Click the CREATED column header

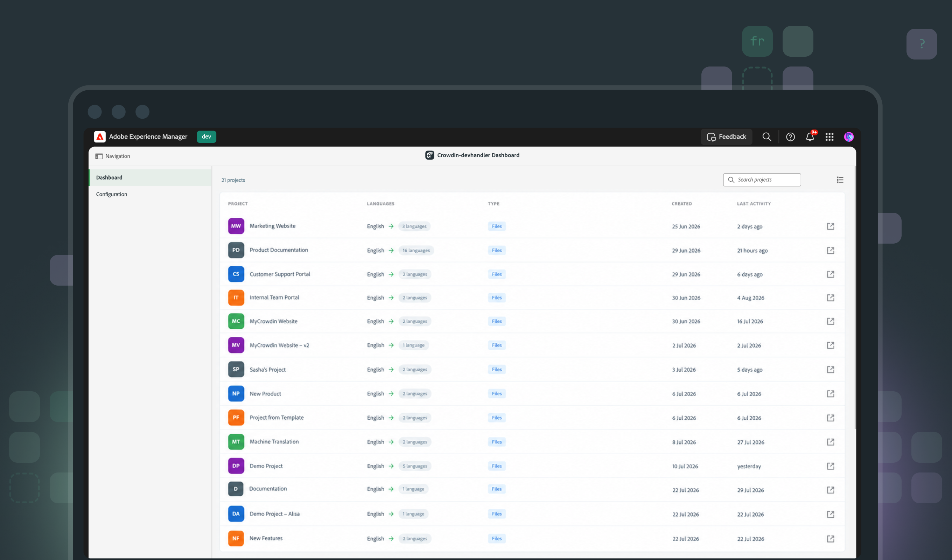point(682,204)
